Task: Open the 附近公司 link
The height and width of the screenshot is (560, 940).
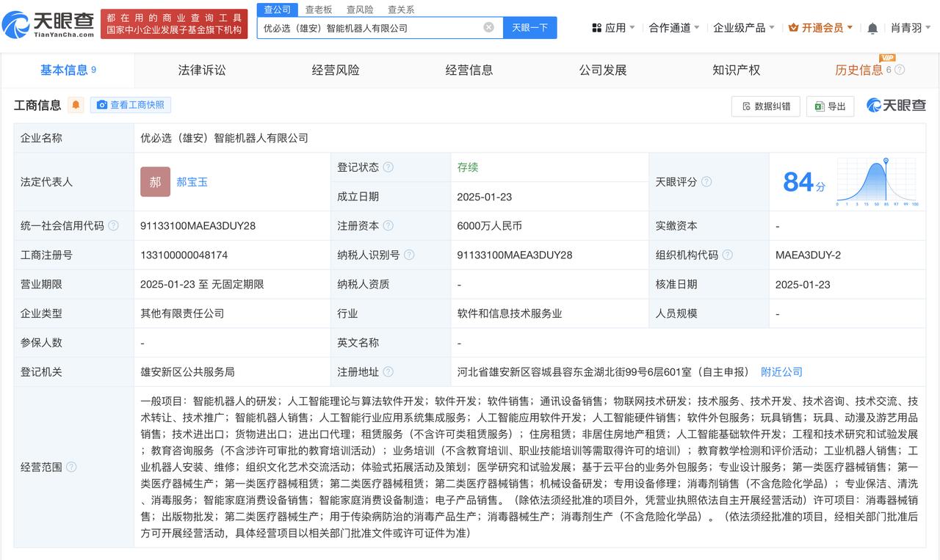Action: (781, 372)
